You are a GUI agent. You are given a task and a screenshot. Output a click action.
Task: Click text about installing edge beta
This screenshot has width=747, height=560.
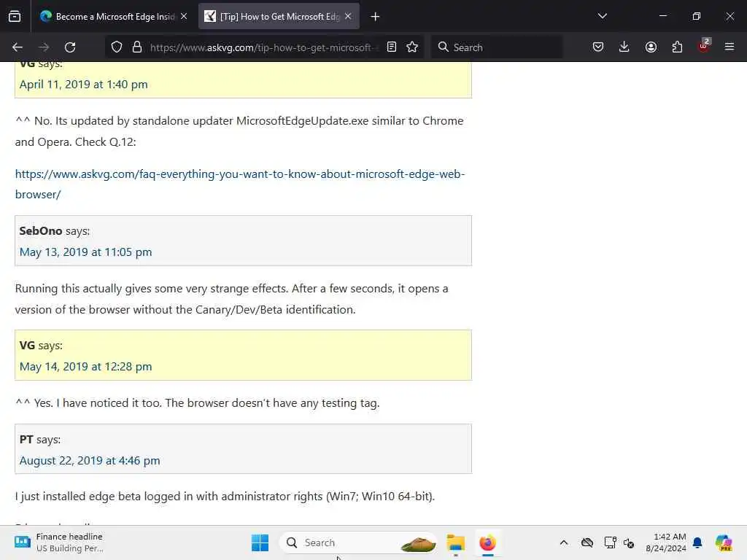(225, 496)
